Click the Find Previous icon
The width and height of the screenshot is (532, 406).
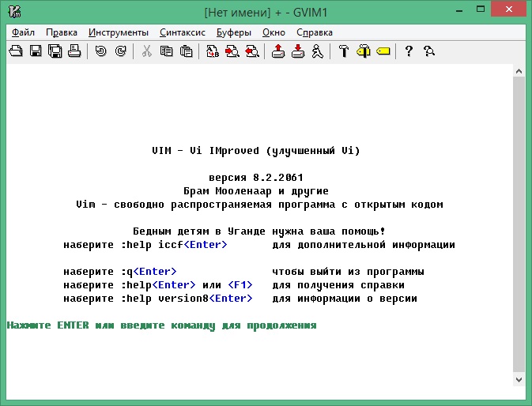point(252,51)
